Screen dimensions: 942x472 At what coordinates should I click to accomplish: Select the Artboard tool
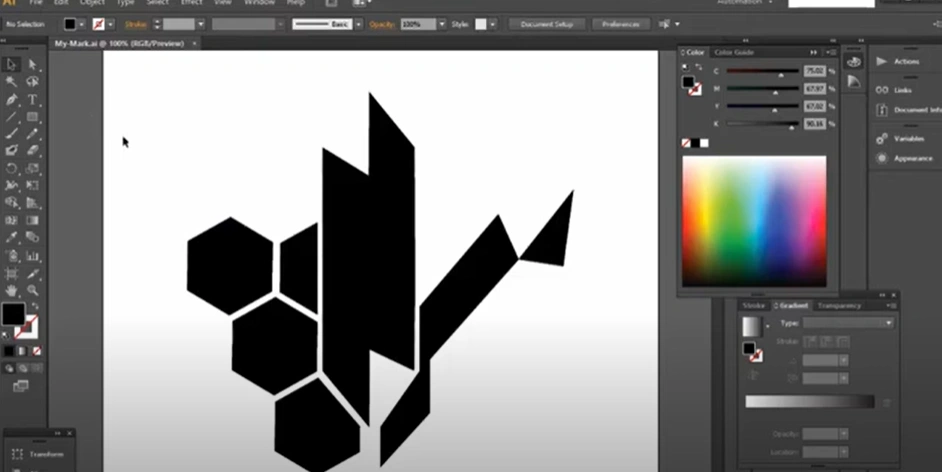click(11, 274)
